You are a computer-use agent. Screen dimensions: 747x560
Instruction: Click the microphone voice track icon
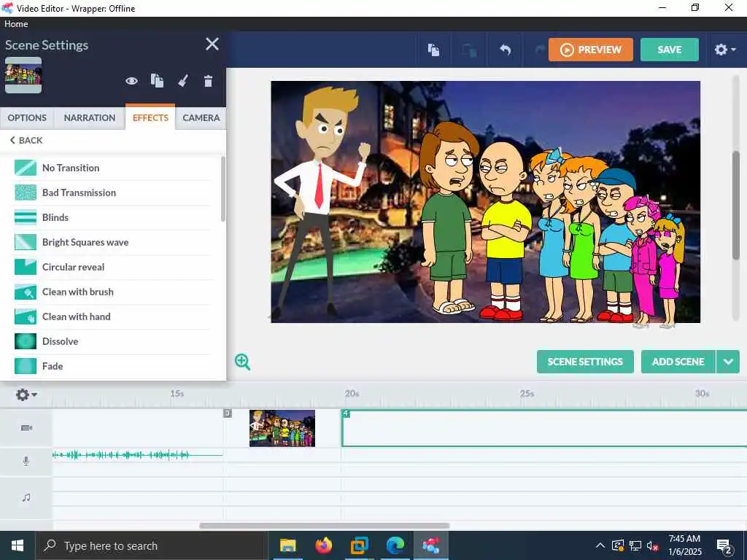(26, 461)
